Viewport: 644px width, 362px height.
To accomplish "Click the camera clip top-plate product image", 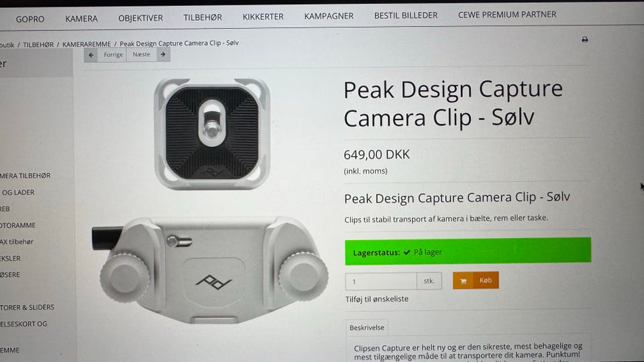I will [x=212, y=134].
